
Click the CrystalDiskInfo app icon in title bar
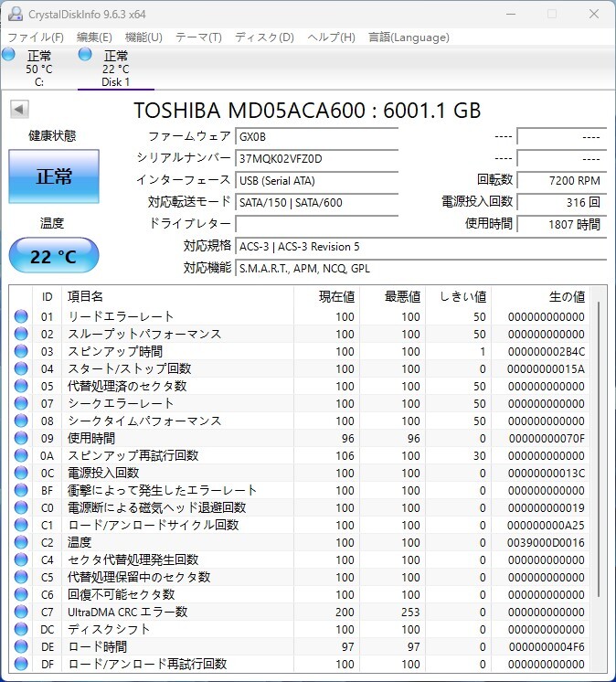tap(16, 14)
